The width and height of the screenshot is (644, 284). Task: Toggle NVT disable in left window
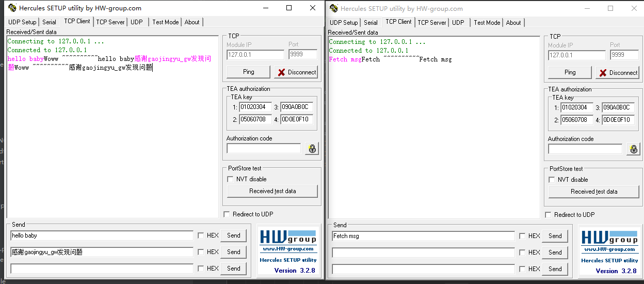coord(231,179)
